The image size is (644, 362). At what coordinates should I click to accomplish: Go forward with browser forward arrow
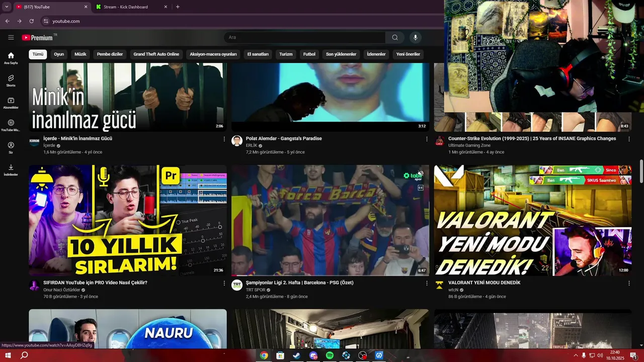pos(19,21)
